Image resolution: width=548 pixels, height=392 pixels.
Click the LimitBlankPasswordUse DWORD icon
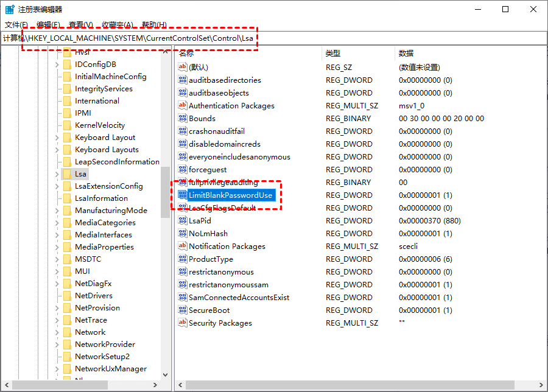point(183,195)
